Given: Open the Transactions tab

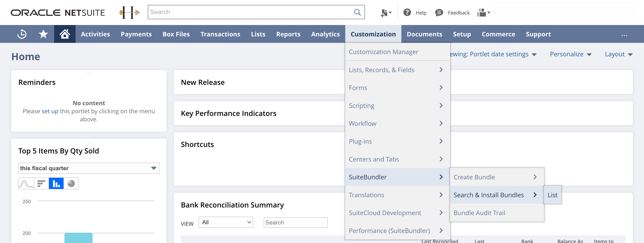Looking at the screenshot, I should (220, 34).
